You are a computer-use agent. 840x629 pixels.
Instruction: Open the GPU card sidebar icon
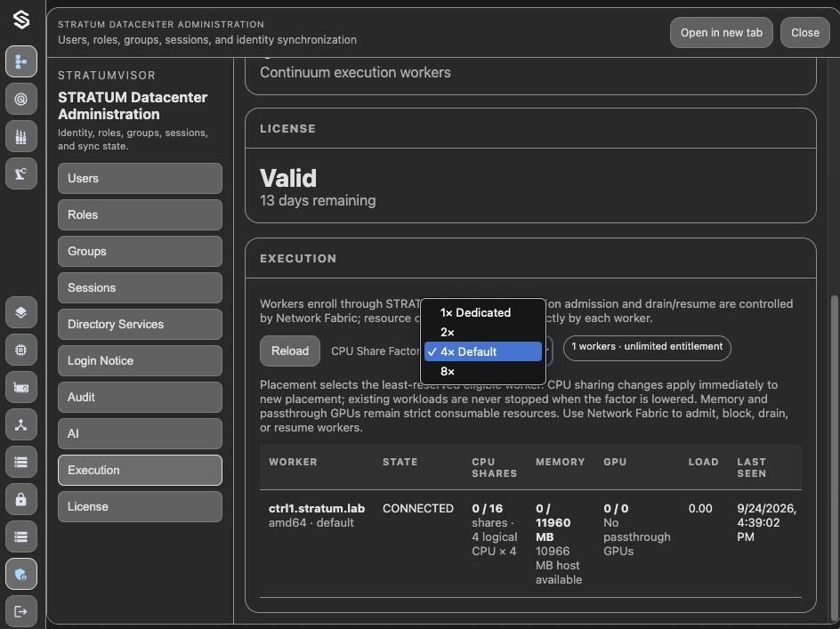(21, 387)
